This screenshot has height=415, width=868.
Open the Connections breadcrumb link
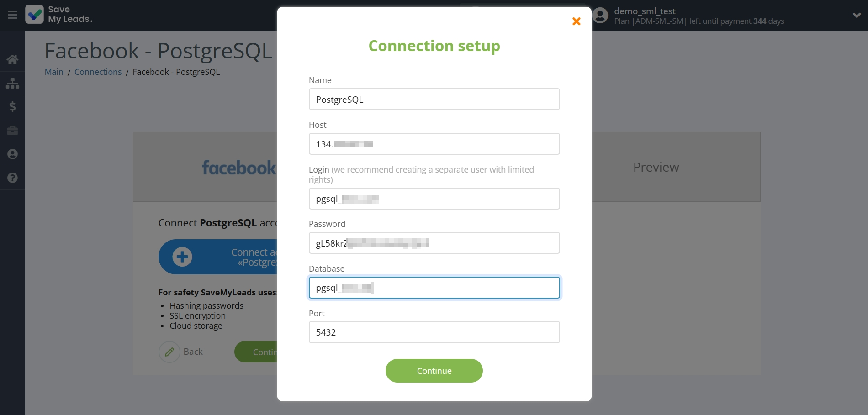(x=98, y=72)
